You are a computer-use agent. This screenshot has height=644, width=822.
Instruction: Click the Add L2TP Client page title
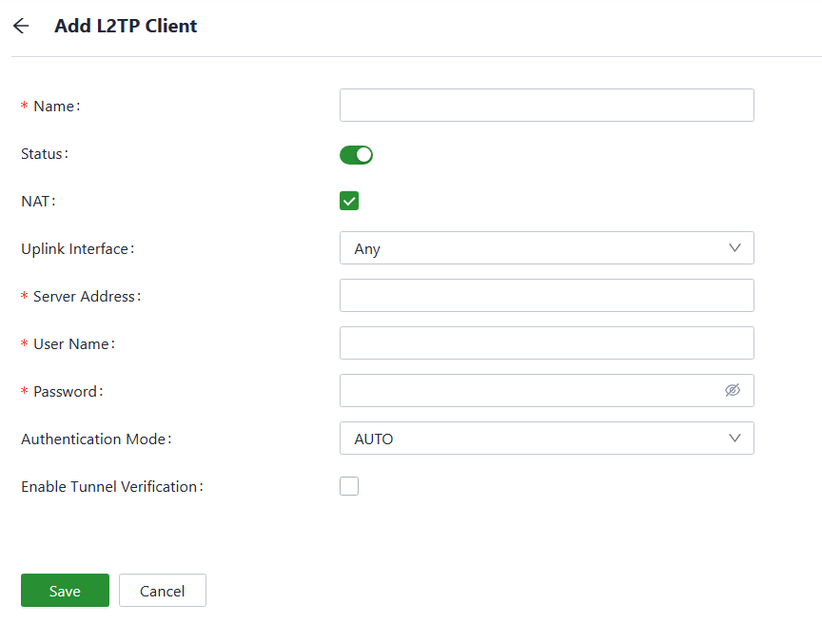(x=126, y=27)
